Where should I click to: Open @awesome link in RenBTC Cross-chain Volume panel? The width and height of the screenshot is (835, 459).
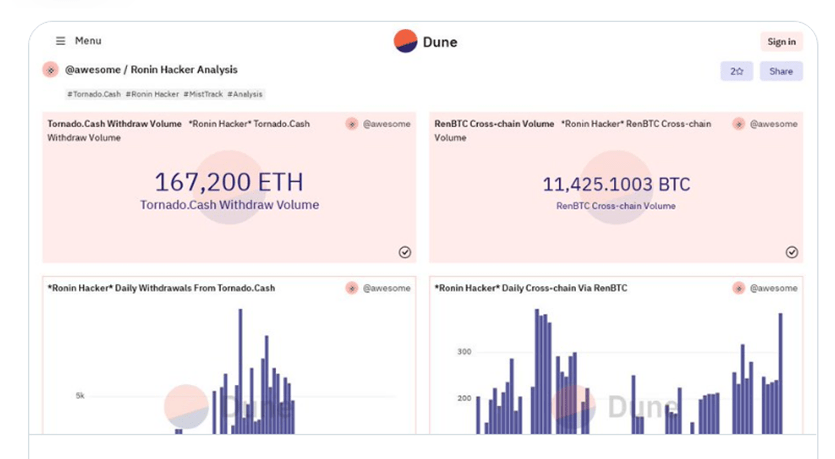[x=775, y=124]
